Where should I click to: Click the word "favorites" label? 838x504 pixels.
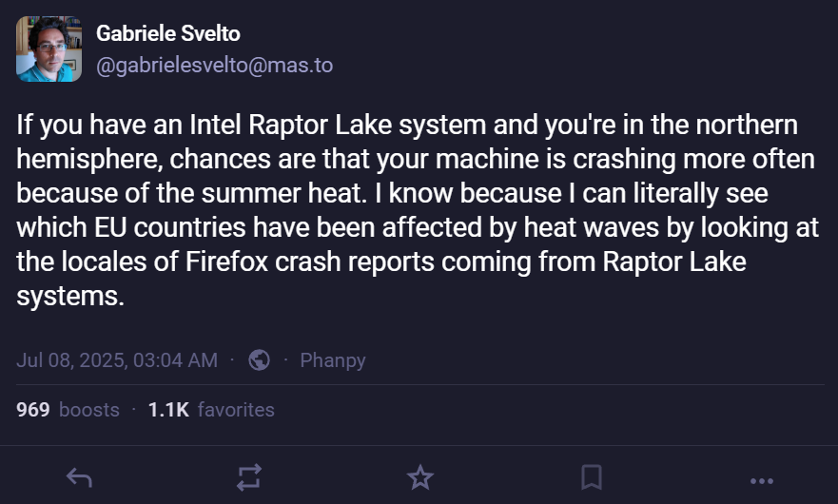pyautogui.click(x=236, y=410)
